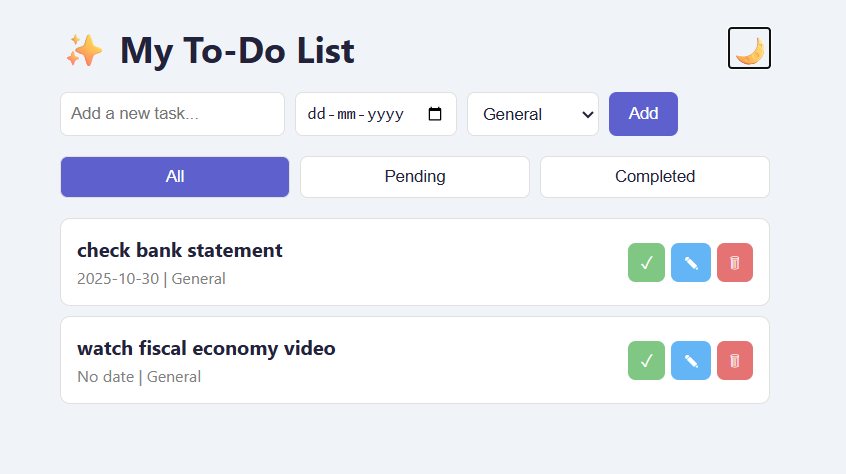Toggle dark mode with the moon button
This screenshot has height=474, width=846.
(x=749, y=48)
